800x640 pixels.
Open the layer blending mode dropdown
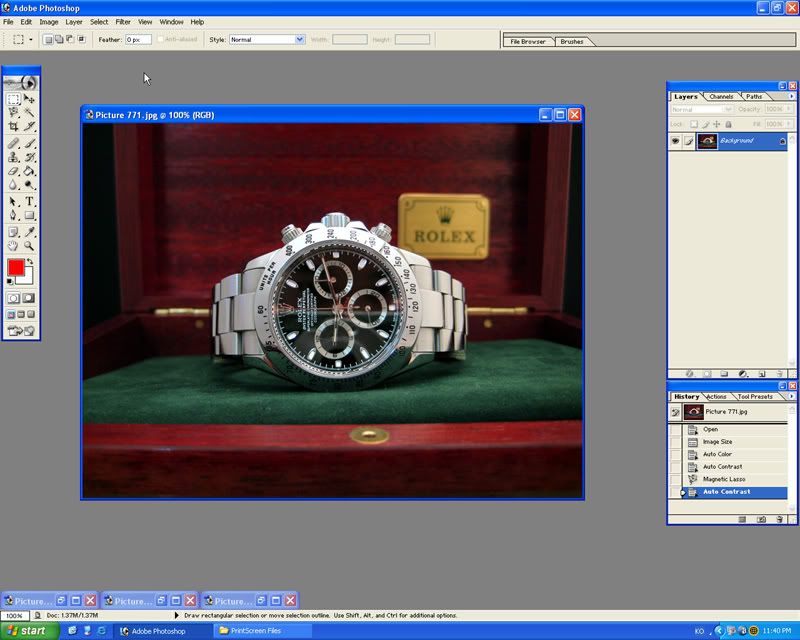pyautogui.click(x=702, y=109)
